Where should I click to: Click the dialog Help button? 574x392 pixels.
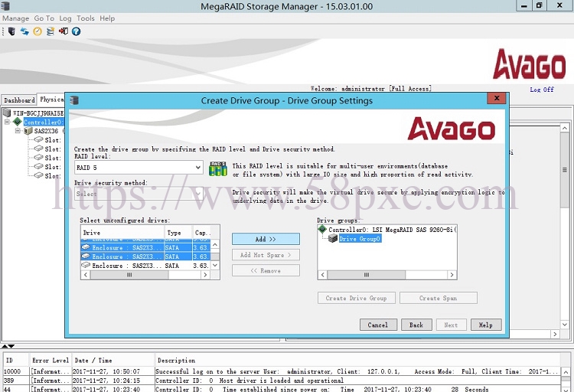tap(486, 325)
